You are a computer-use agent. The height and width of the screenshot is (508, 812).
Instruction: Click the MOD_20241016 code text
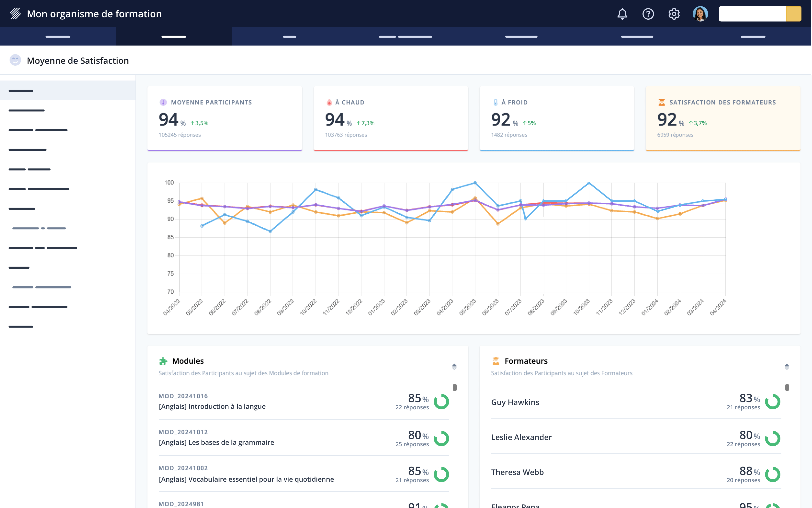pos(183,396)
